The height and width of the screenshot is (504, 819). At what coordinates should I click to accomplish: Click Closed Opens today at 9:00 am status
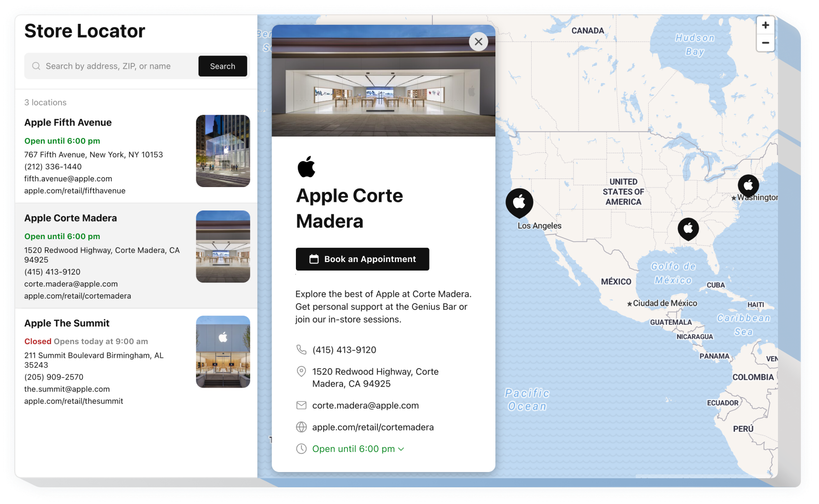[x=86, y=341]
